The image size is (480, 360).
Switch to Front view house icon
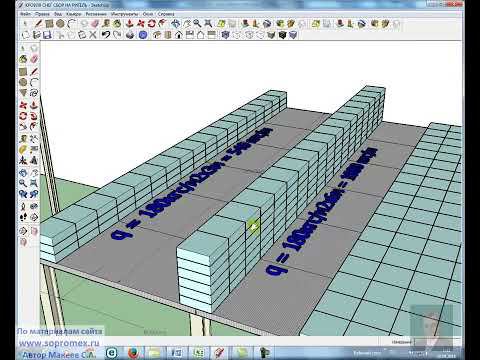(179, 35)
